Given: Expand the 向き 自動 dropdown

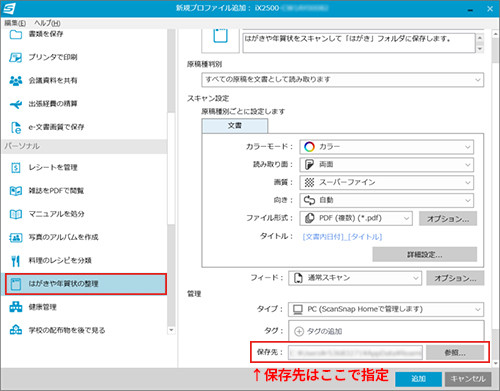Looking at the screenshot, I should point(387,200).
